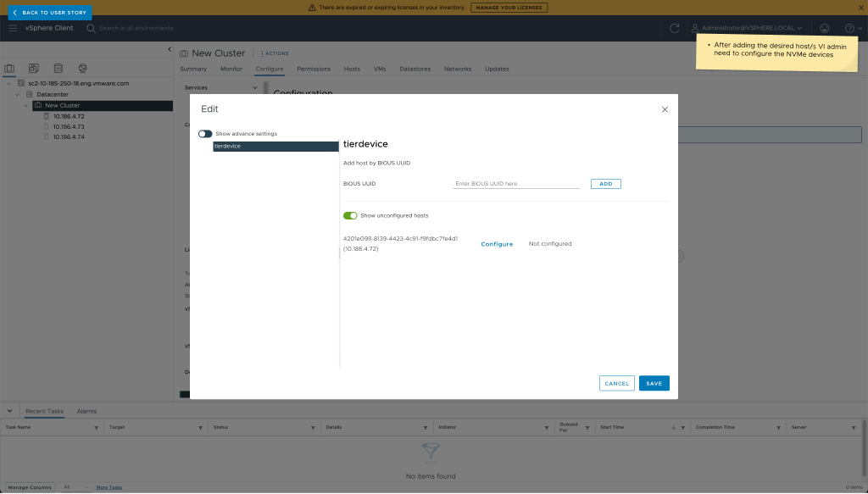This screenshot has width=868, height=494.
Task: Click the help question mark icon
Action: [851, 28]
